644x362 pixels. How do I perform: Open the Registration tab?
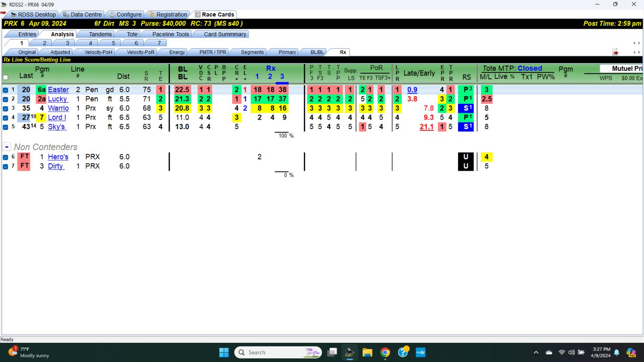(168, 15)
